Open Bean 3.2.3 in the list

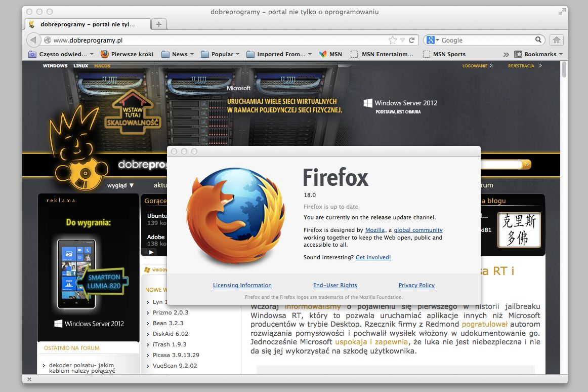click(x=168, y=323)
